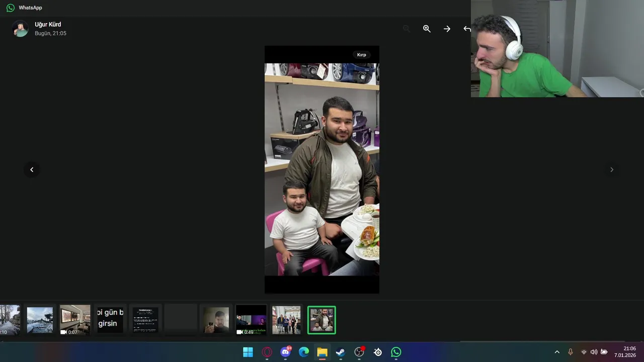
Task: Click the reply arrow icon in toolbar
Action: pyautogui.click(x=467, y=29)
